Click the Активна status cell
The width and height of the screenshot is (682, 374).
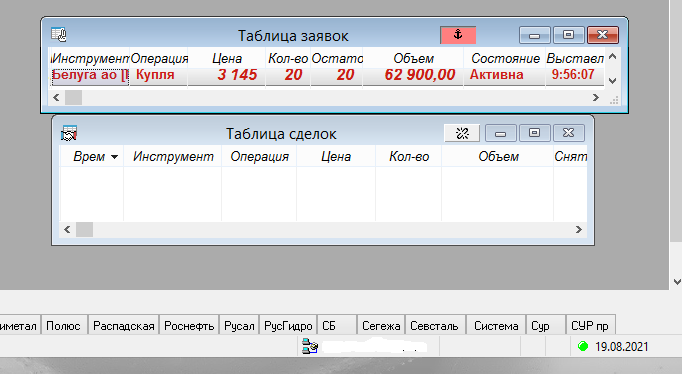(505, 76)
